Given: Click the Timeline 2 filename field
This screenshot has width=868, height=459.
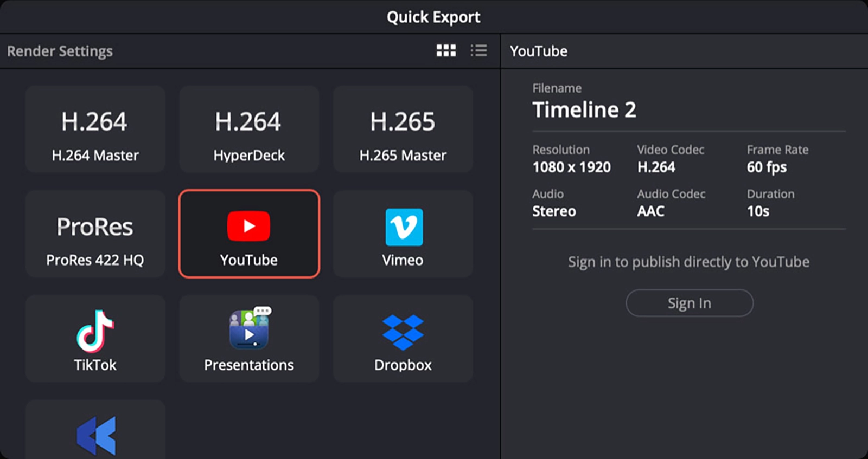Looking at the screenshot, I should click(584, 110).
